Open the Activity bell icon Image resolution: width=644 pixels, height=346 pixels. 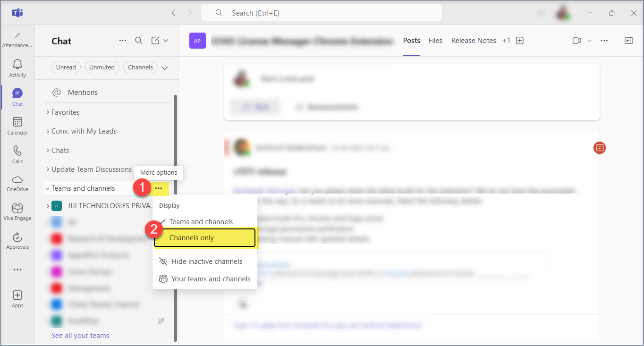[x=17, y=68]
